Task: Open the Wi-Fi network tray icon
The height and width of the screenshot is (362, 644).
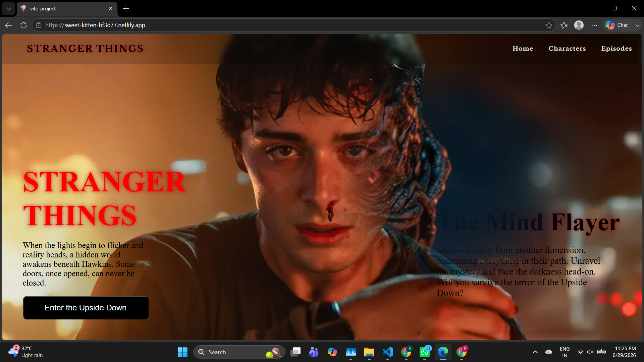Action: pos(580,352)
